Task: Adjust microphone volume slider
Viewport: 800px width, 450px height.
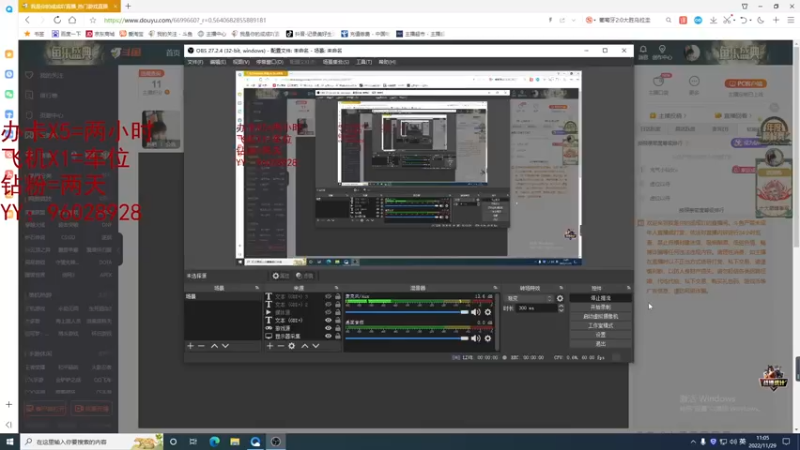Action: [407, 312]
